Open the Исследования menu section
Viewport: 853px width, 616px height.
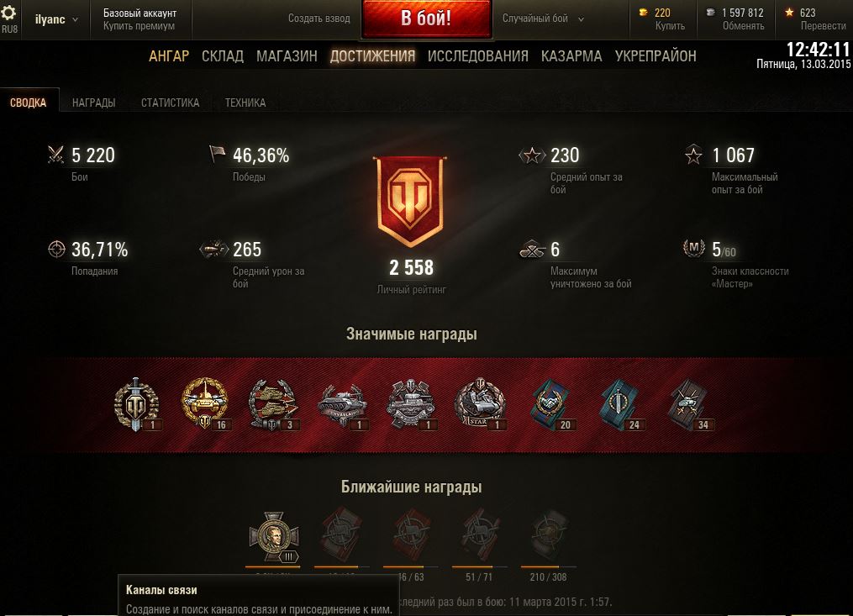(477, 56)
